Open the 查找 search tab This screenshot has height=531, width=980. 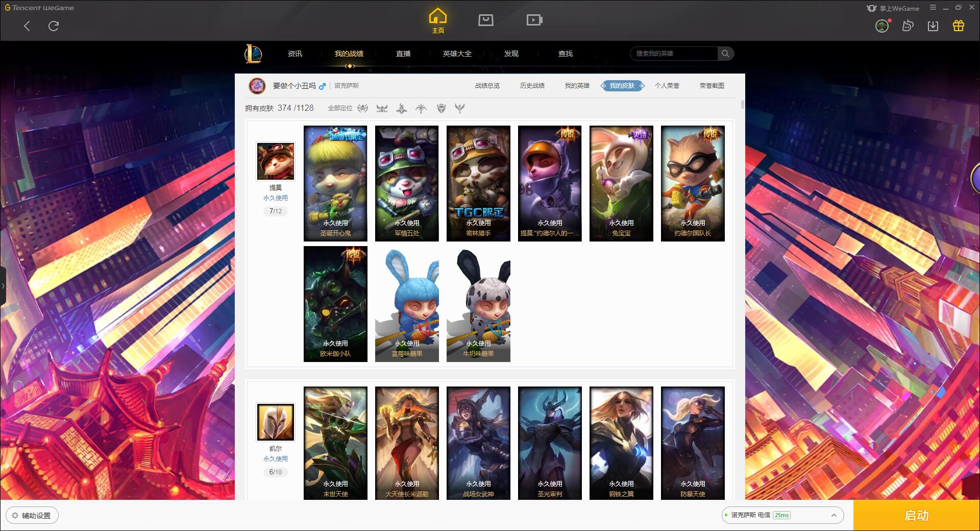(x=566, y=54)
